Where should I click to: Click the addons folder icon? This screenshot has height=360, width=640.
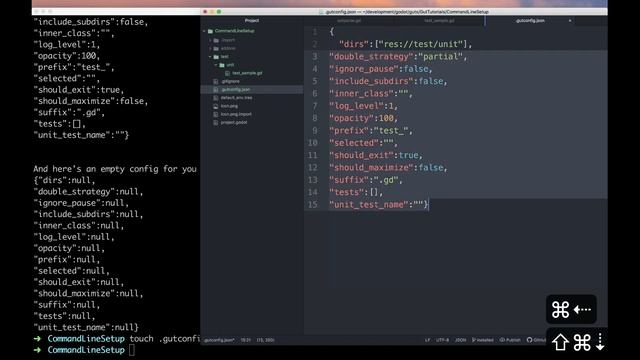[216, 49]
